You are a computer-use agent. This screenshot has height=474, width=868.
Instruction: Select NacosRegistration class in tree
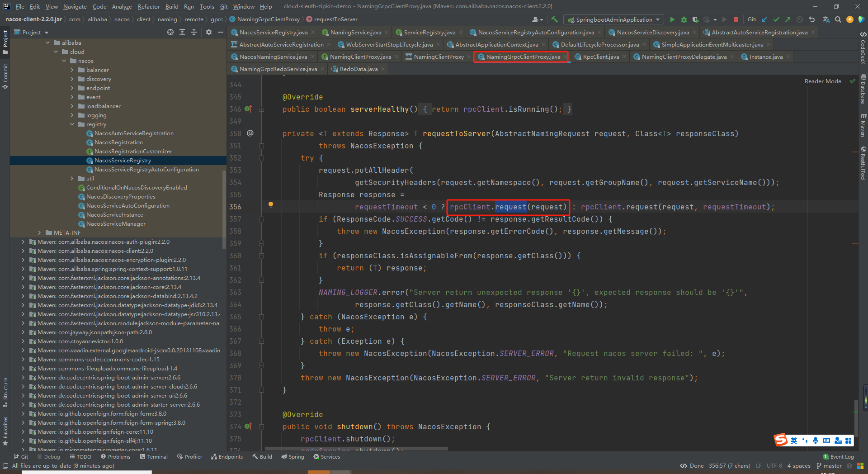click(118, 142)
